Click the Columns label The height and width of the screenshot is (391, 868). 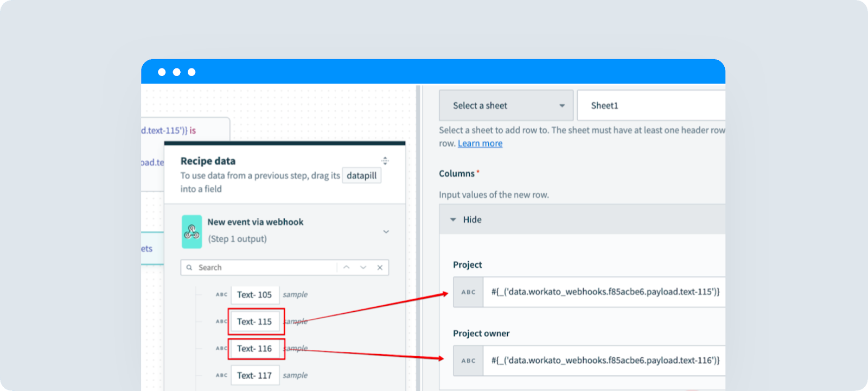457,174
